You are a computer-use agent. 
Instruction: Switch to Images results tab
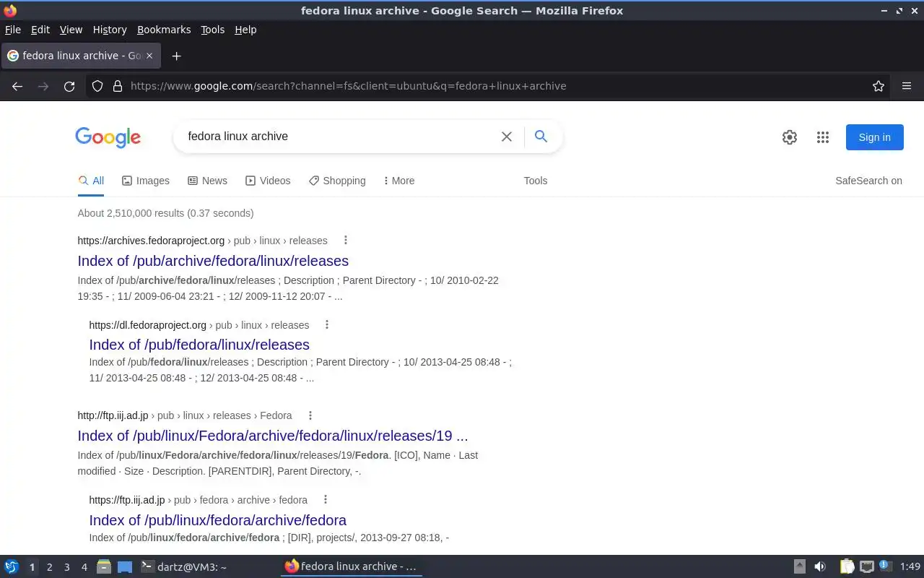click(146, 181)
